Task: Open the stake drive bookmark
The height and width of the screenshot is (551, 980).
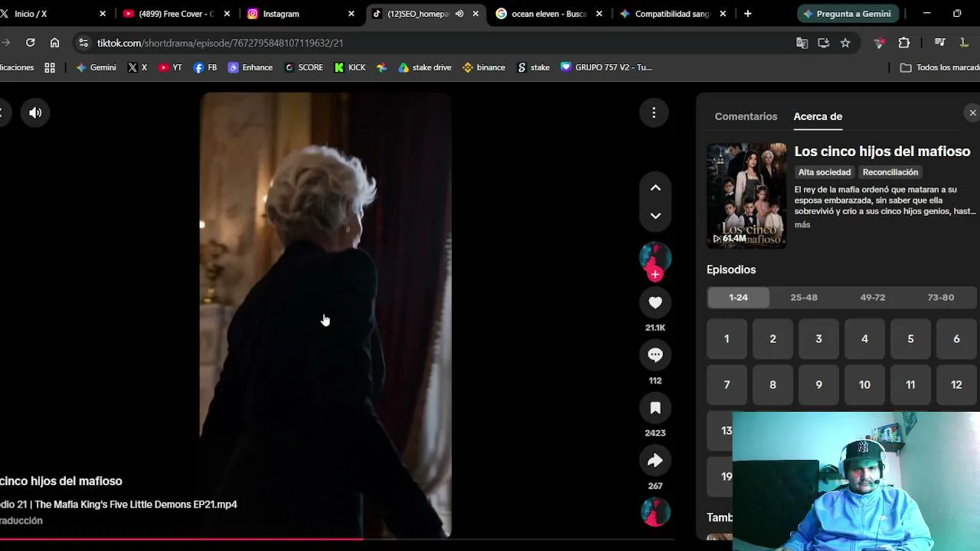Action: [425, 67]
